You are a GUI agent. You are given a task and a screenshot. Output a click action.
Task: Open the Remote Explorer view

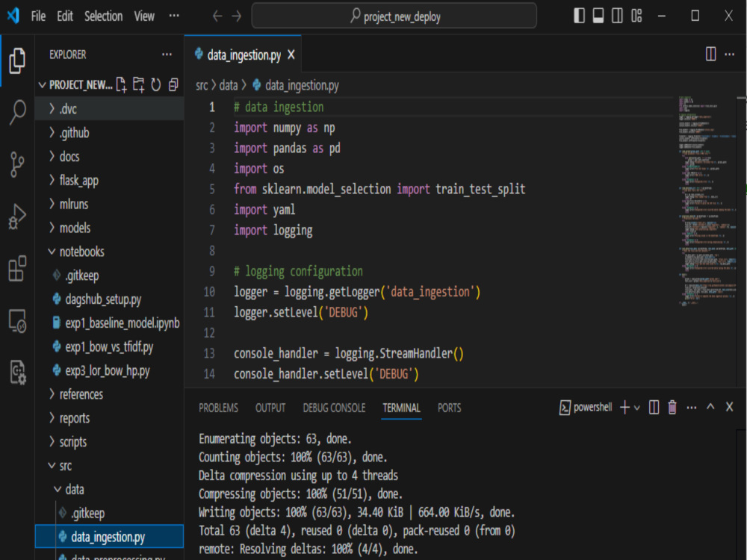pos(17,320)
